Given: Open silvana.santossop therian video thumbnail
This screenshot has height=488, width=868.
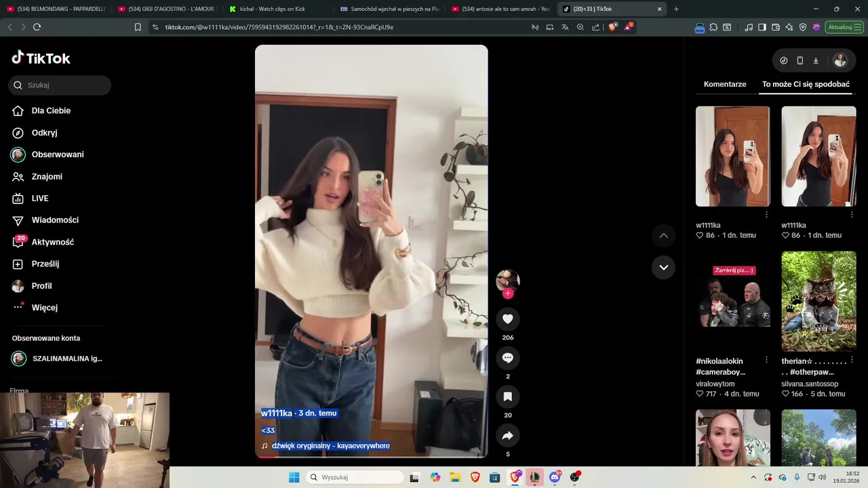Looking at the screenshot, I should point(818,301).
